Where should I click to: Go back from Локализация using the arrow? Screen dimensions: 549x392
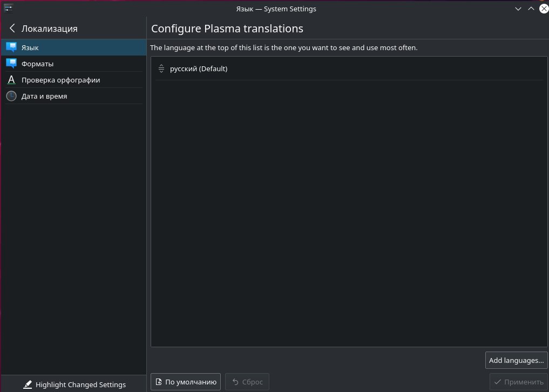pos(12,29)
